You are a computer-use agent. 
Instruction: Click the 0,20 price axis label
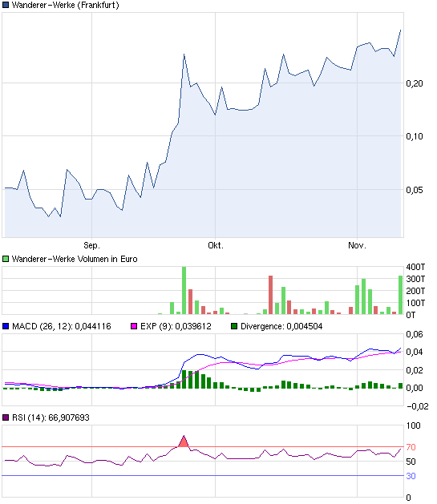[415, 83]
